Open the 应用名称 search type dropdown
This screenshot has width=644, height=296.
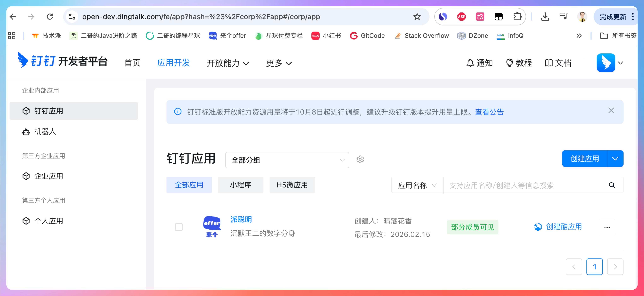417,185
